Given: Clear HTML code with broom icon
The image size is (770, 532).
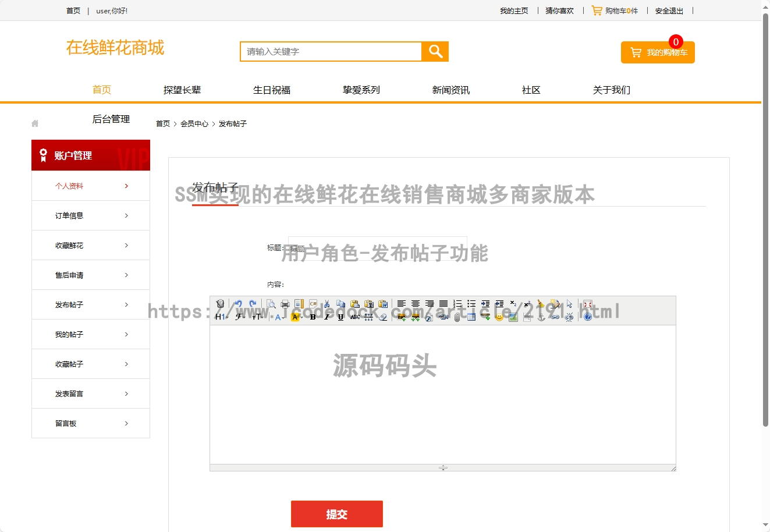Looking at the screenshot, I should (541, 304).
